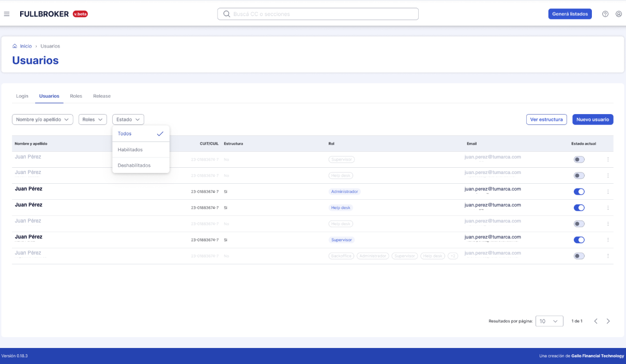Disable the enabled Help desk user toggle
Viewport: 626px width, 364px height.
tap(579, 208)
